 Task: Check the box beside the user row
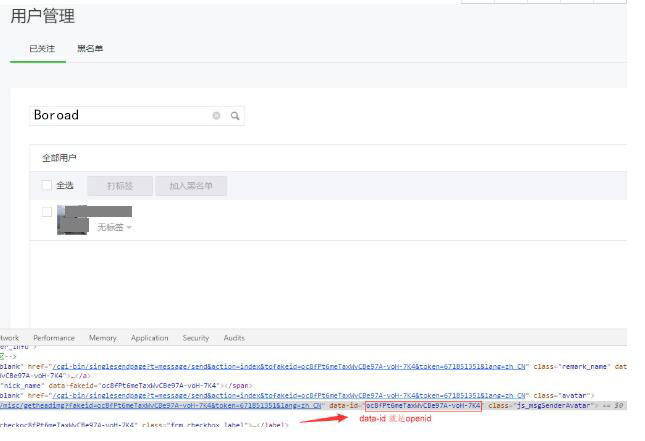[x=47, y=212]
